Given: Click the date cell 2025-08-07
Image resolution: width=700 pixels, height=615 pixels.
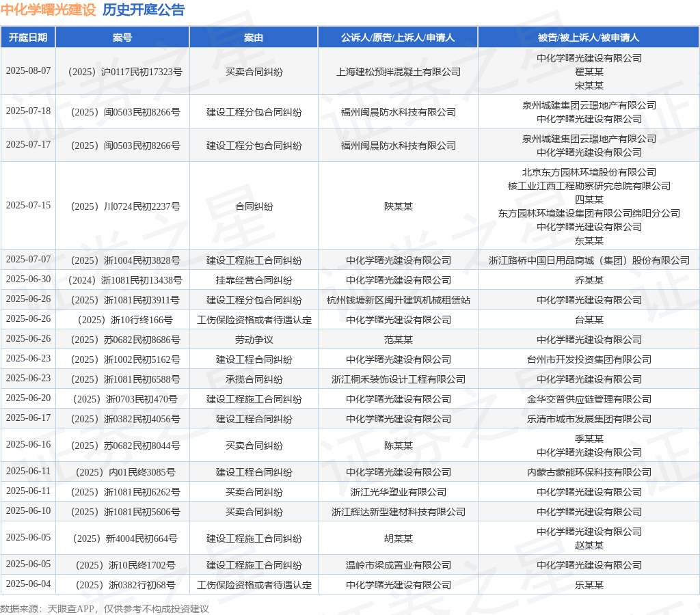Looking at the screenshot, I should pos(28,70).
